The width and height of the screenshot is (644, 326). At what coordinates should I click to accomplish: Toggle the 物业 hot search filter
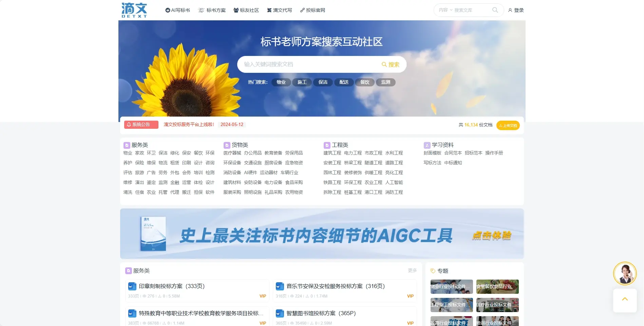pyautogui.click(x=281, y=82)
